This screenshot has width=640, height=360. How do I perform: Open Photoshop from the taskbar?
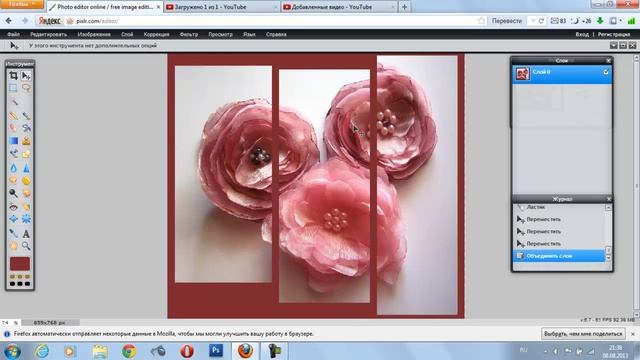(x=216, y=351)
